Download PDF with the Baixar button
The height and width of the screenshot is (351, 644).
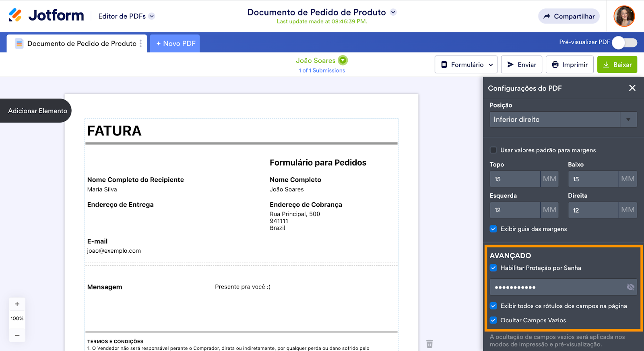coord(617,64)
